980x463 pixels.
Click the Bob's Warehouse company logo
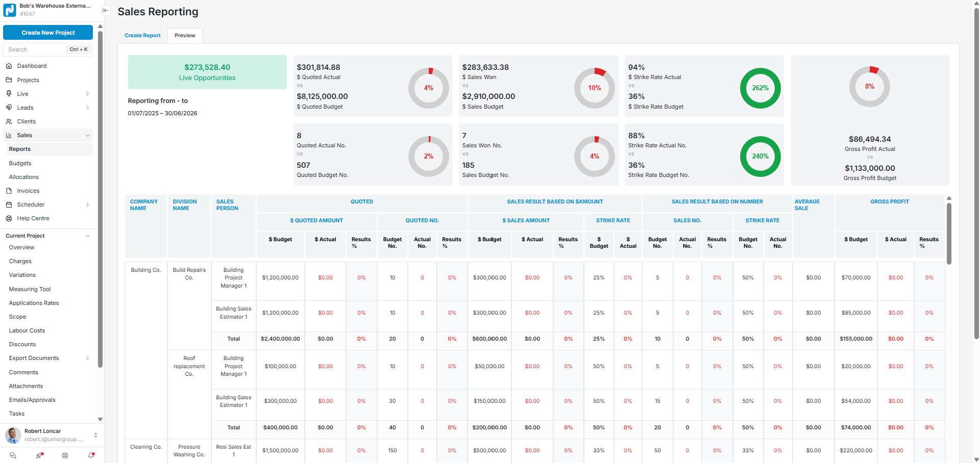click(10, 10)
